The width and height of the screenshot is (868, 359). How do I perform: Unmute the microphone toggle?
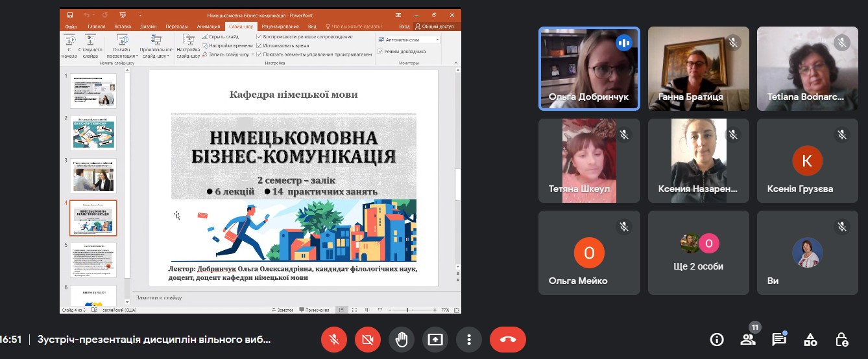(x=335, y=339)
